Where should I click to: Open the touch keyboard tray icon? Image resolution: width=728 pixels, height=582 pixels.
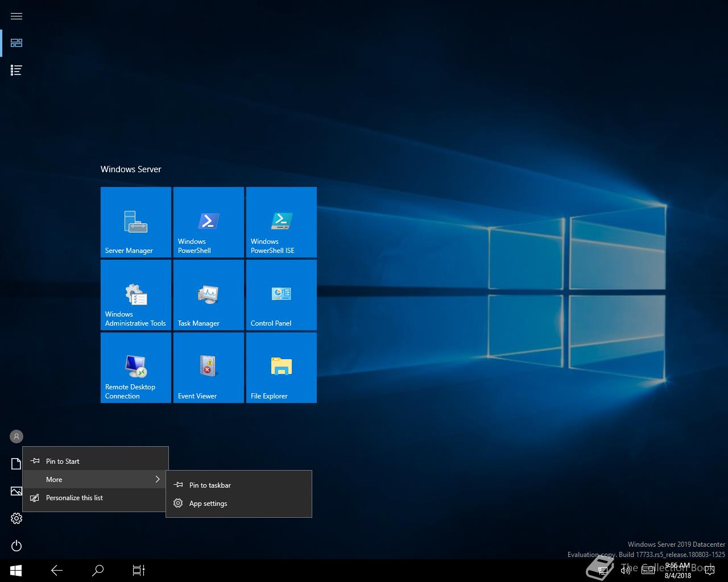648,571
